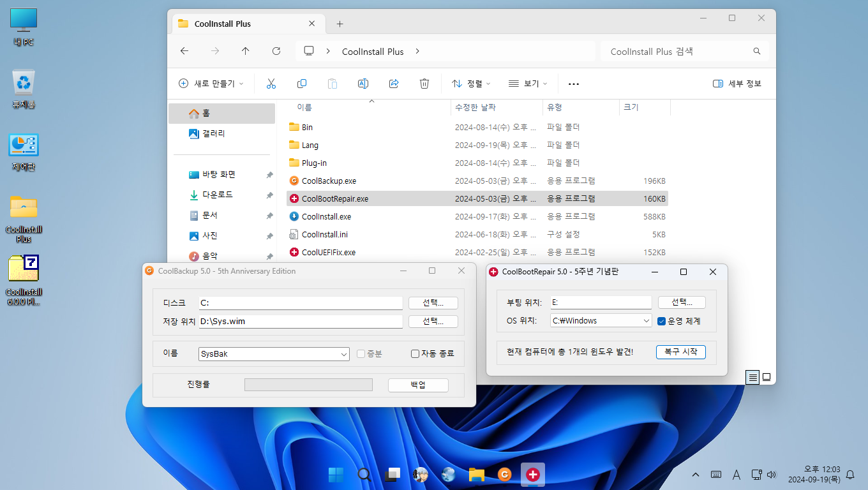Go back with the Explorer back arrow
The image size is (868, 490).
tap(184, 51)
